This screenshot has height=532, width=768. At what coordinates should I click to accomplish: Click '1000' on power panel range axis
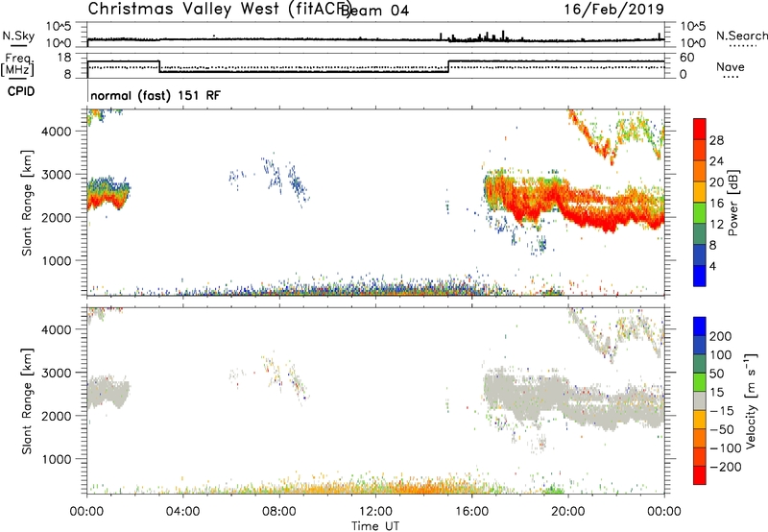57,260
